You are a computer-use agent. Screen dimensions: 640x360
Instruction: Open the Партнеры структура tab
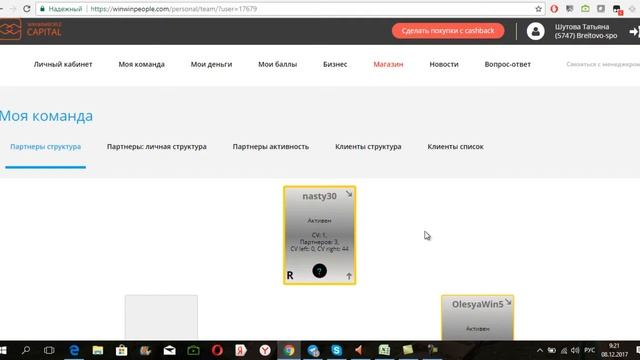coord(45,147)
